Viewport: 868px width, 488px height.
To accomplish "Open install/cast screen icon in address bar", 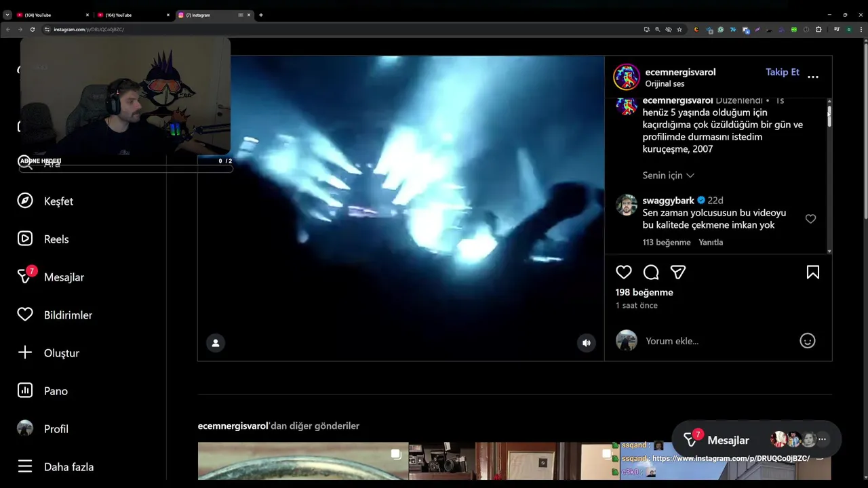I will pos(646,29).
